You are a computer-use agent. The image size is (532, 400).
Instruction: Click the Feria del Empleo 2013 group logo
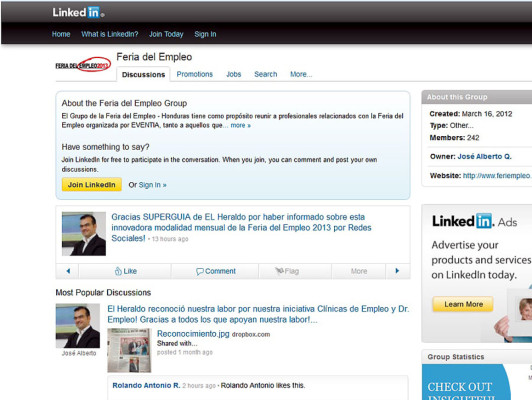(x=83, y=65)
